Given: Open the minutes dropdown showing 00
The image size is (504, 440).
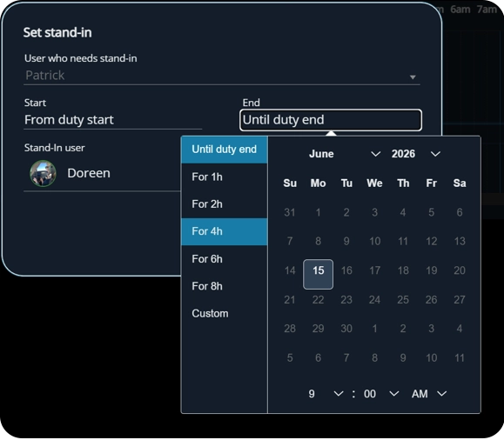Looking at the screenshot, I should (381, 394).
